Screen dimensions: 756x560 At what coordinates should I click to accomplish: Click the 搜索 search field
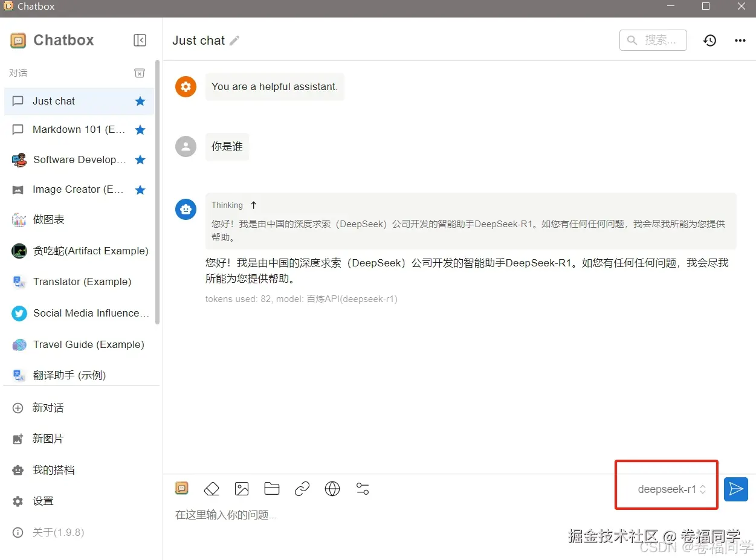tap(653, 40)
